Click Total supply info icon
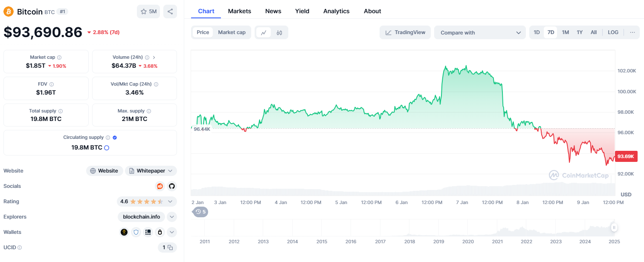This screenshot has height=262, width=644. coord(61,111)
